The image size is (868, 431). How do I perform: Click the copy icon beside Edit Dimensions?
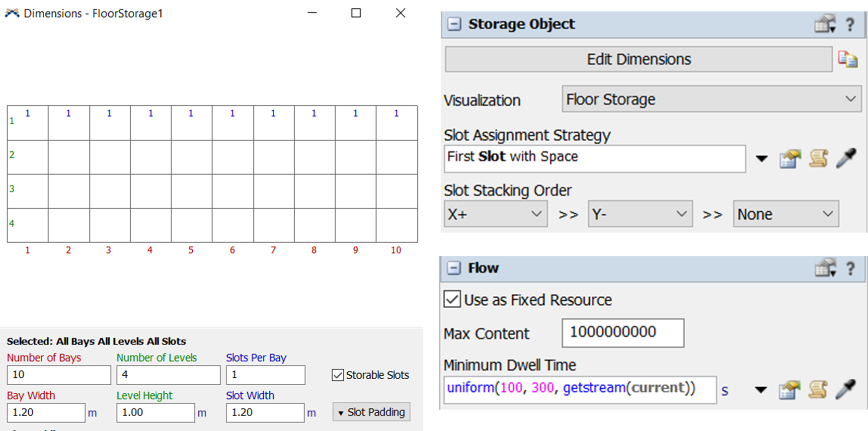(x=848, y=59)
